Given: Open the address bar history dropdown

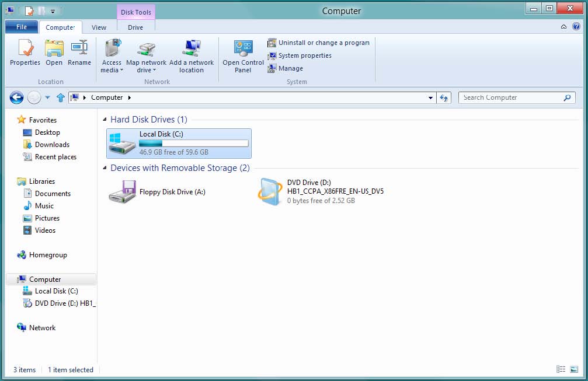Looking at the screenshot, I should [x=431, y=98].
